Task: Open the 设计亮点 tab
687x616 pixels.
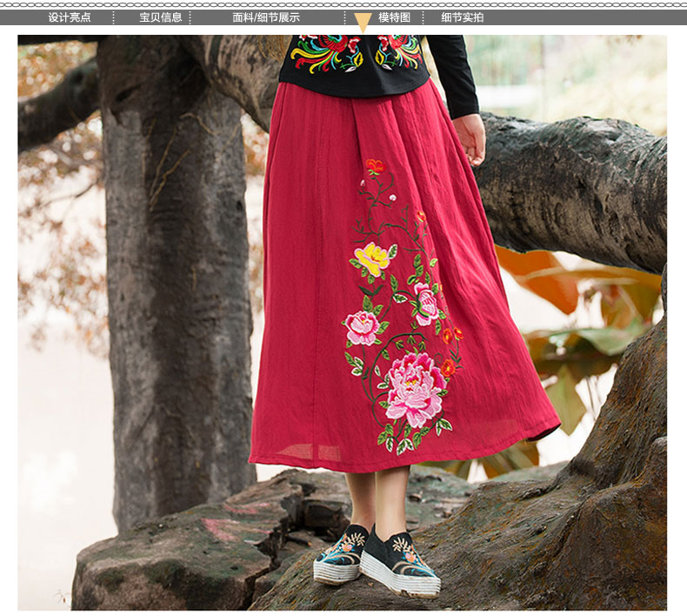Action: click(69, 17)
